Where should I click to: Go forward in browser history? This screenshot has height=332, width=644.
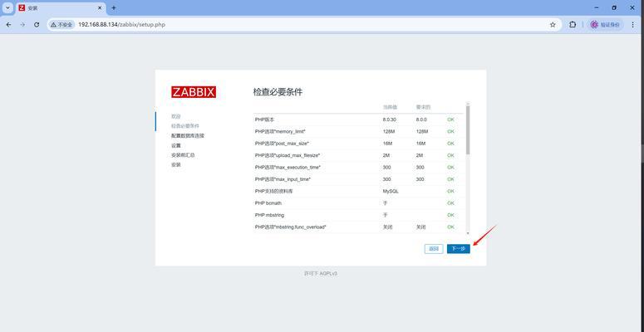point(22,25)
